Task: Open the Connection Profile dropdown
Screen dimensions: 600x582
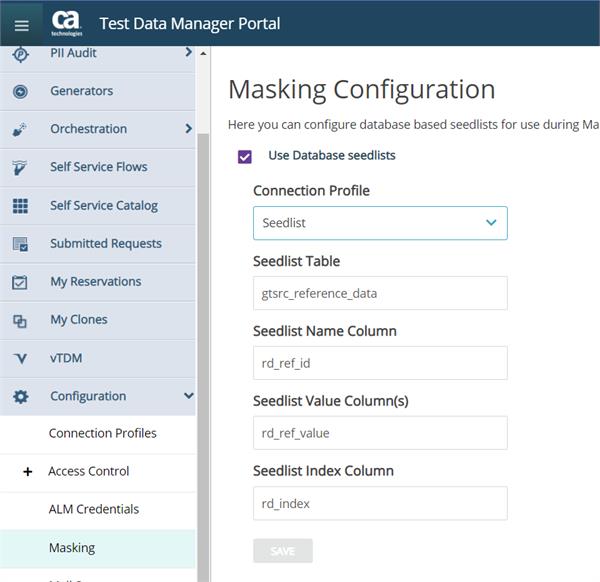Action: click(x=380, y=223)
